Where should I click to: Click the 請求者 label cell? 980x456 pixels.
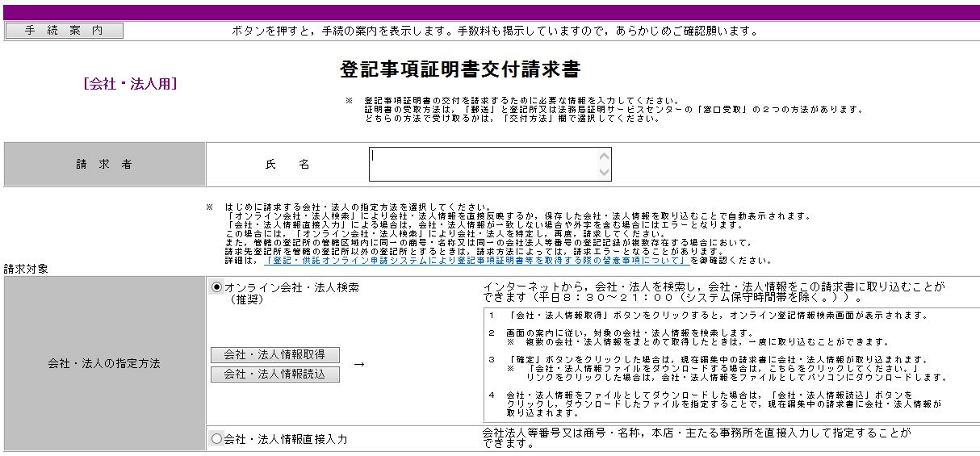(104, 164)
